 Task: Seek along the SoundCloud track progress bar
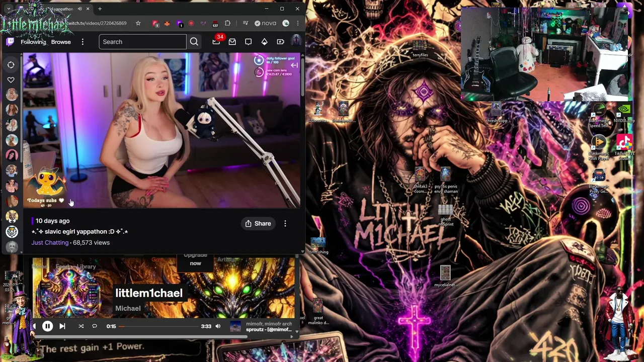pyautogui.click(x=159, y=326)
